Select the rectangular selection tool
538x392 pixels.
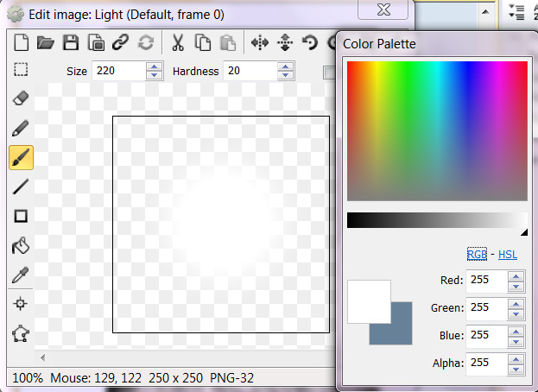[21, 70]
